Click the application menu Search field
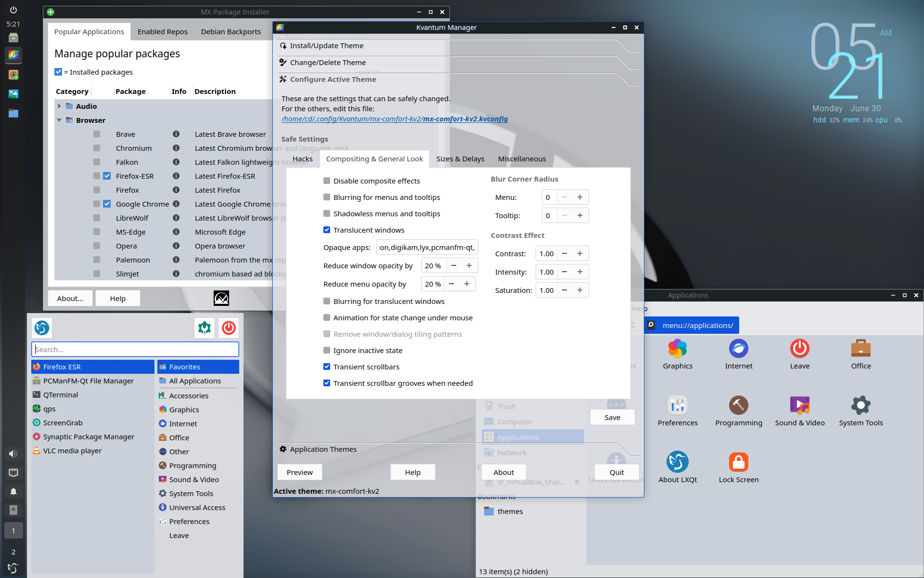924x578 pixels. coord(135,349)
